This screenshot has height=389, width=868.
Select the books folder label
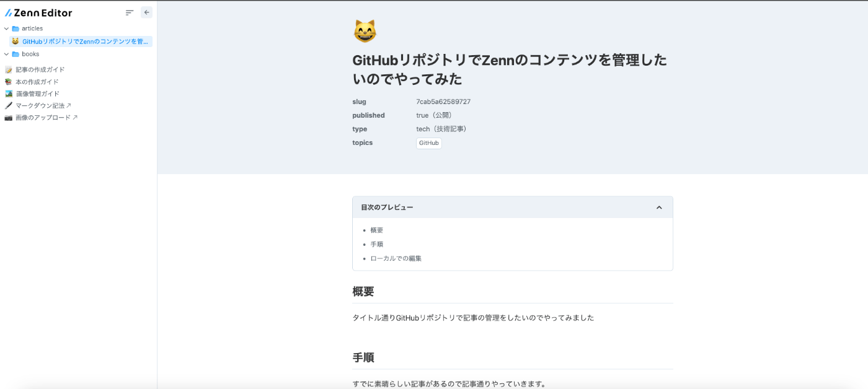pos(30,54)
